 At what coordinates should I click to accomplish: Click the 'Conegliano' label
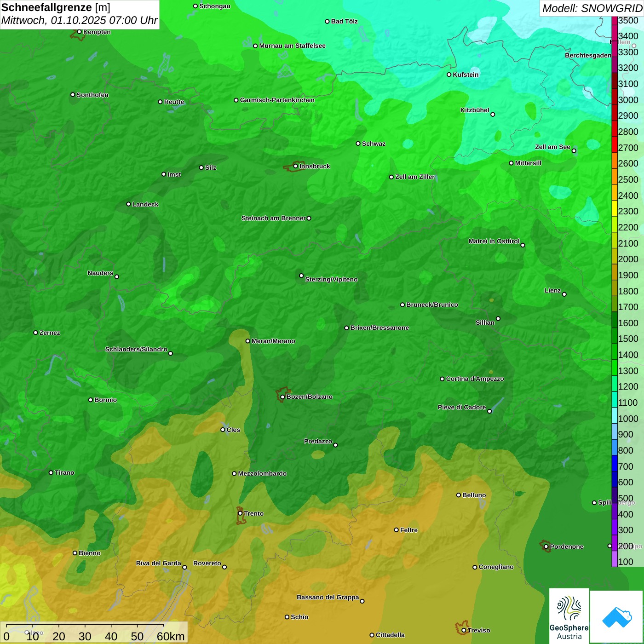(496, 567)
